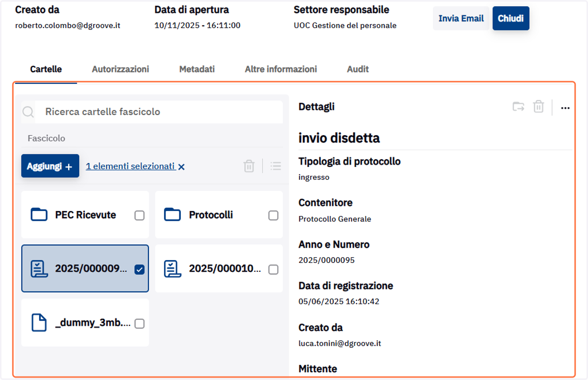
Task: Click the Protocolli folder icon
Action: (172, 214)
